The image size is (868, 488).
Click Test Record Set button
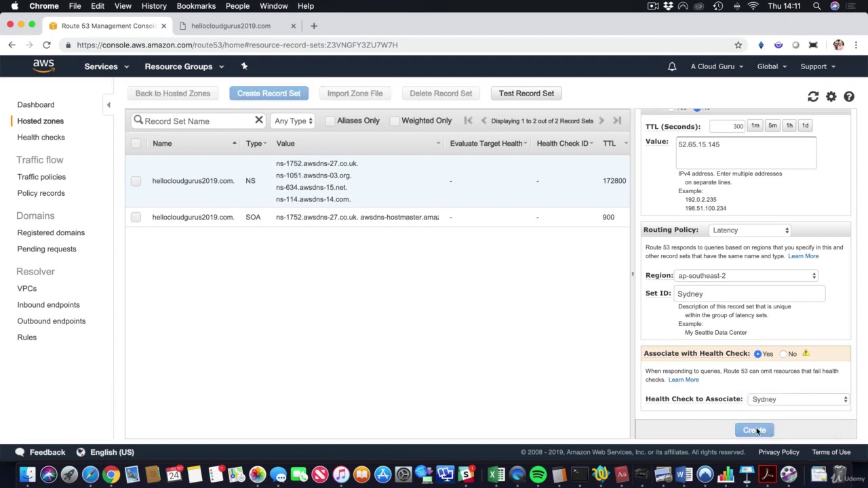point(526,94)
